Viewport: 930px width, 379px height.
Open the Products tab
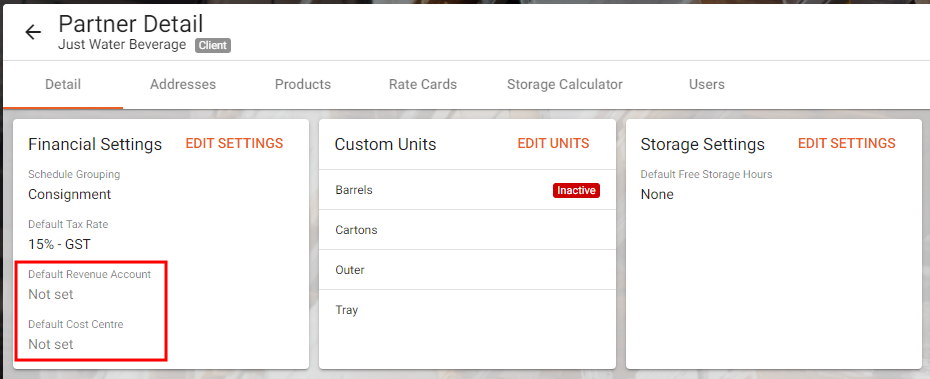302,84
